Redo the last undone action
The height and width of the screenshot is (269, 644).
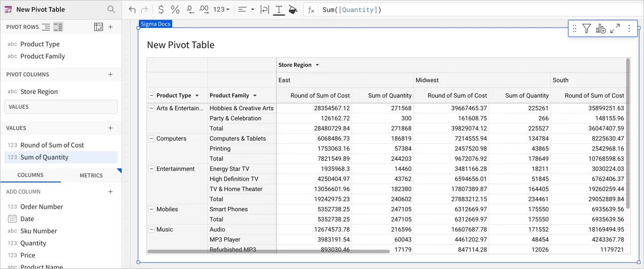pos(144,10)
